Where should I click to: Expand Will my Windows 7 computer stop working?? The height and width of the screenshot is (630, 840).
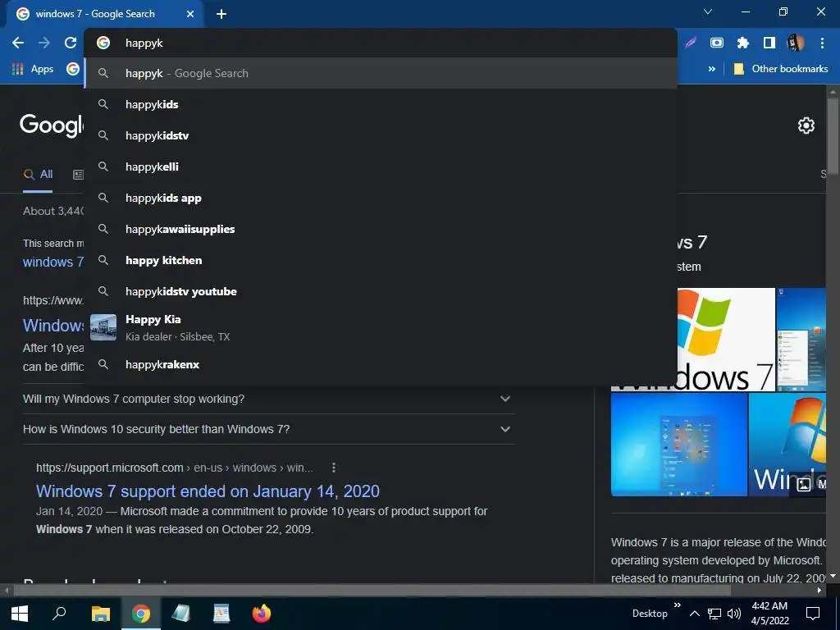[268, 399]
